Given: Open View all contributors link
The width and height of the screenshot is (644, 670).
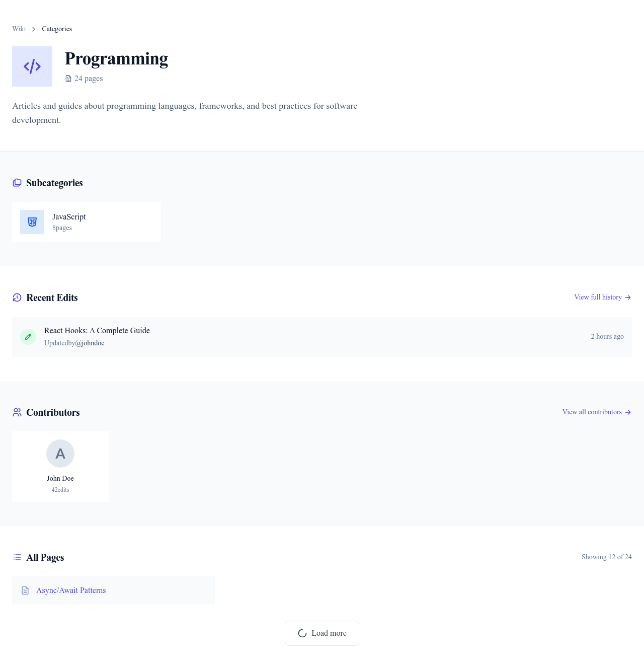Looking at the screenshot, I should coord(592,412).
